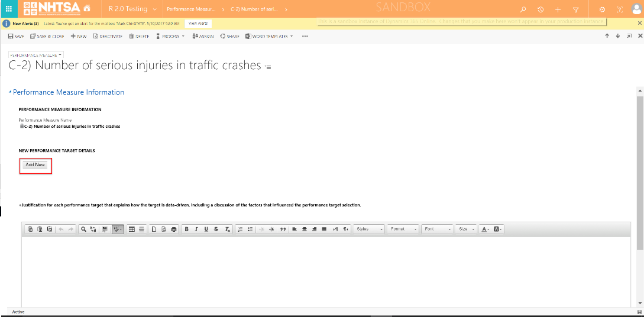Insert a horizontal line
Screen dimensions: 644x317
(x=142, y=229)
